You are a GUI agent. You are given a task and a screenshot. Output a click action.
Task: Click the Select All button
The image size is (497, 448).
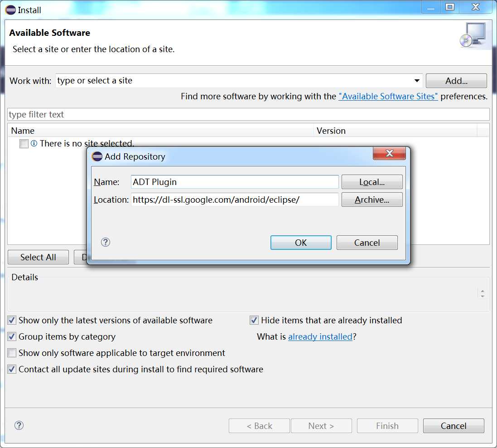click(38, 257)
